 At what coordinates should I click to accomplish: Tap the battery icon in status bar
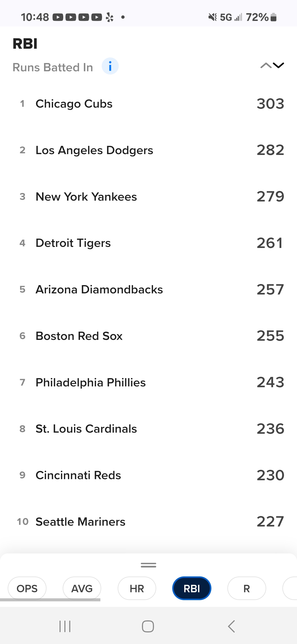coord(273,17)
